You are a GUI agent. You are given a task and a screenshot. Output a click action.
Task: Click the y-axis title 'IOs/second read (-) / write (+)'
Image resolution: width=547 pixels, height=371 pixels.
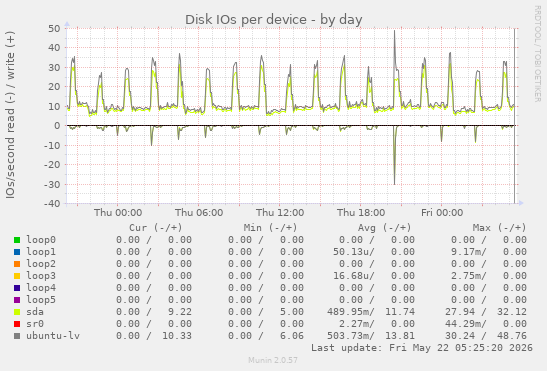10,115
